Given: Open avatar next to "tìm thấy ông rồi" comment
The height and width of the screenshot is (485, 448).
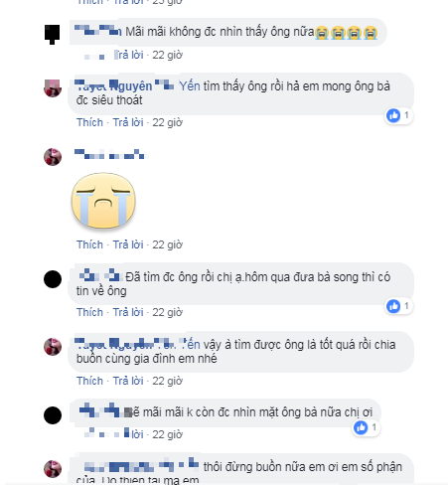Looking at the screenshot, I should pos(53,88).
